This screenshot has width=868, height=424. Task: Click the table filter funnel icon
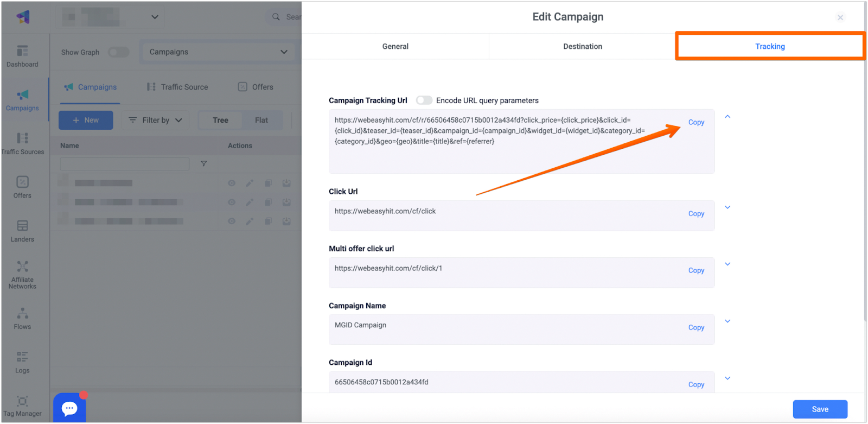click(x=204, y=163)
